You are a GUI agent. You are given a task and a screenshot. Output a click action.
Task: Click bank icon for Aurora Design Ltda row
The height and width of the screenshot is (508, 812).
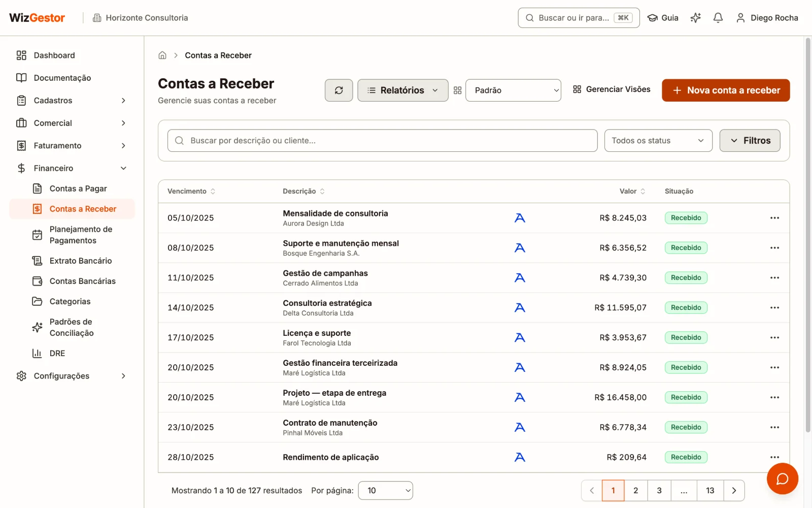click(520, 218)
